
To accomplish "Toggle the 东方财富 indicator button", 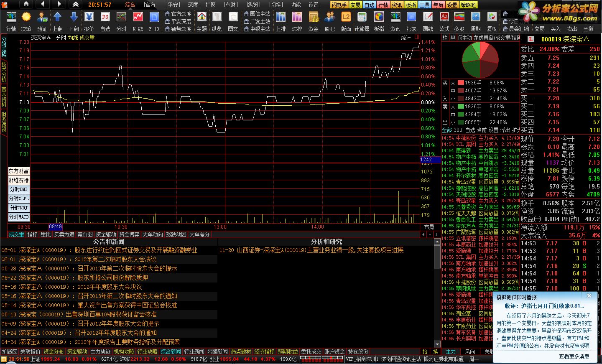I will 19,171.
